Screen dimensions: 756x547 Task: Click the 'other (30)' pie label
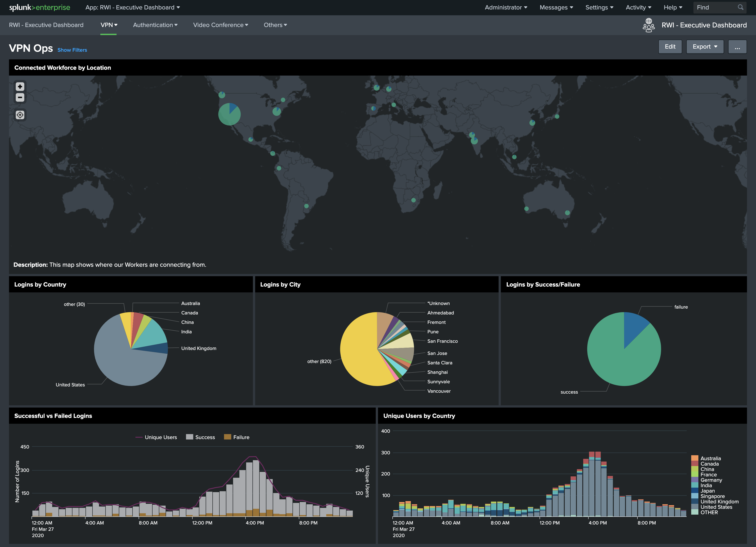74,304
